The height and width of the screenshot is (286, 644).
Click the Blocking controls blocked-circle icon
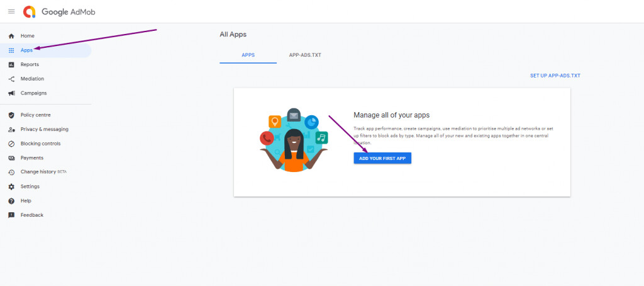[x=11, y=144]
